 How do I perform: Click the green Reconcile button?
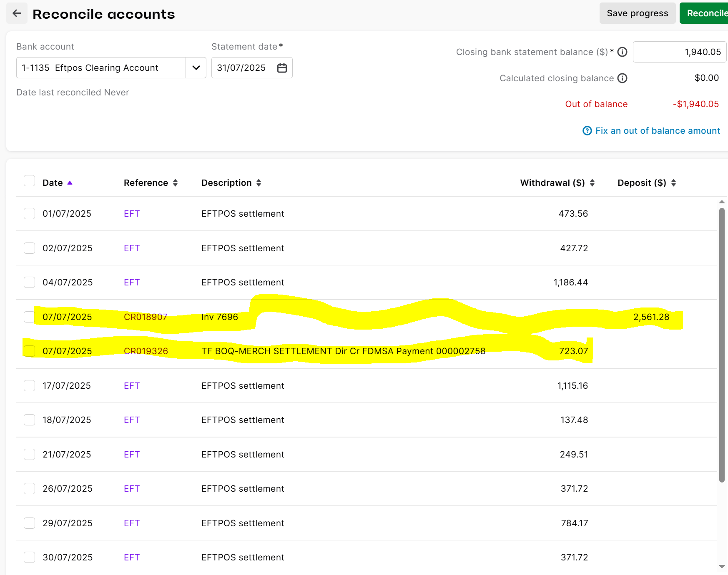click(x=705, y=13)
